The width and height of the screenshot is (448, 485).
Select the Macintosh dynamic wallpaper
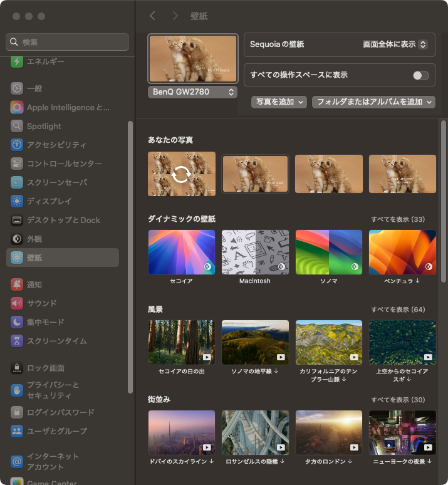coord(255,252)
